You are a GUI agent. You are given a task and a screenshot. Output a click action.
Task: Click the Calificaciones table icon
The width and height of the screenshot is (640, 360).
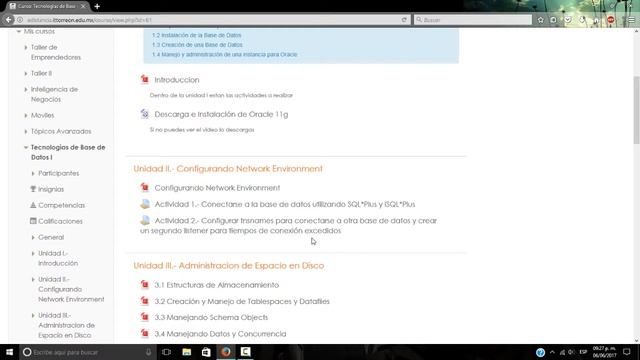(x=33, y=221)
